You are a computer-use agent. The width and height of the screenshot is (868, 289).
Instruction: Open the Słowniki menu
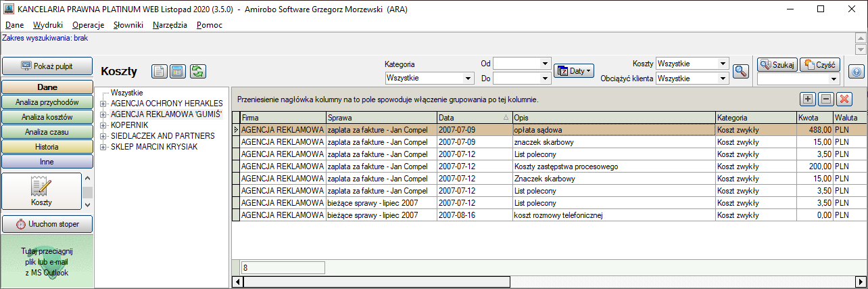point(128,25)
